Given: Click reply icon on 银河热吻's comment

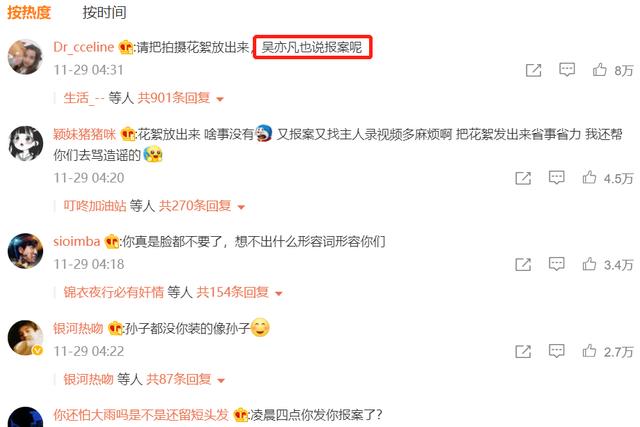Looking at the screenshot, I should [x=556, y=351].
